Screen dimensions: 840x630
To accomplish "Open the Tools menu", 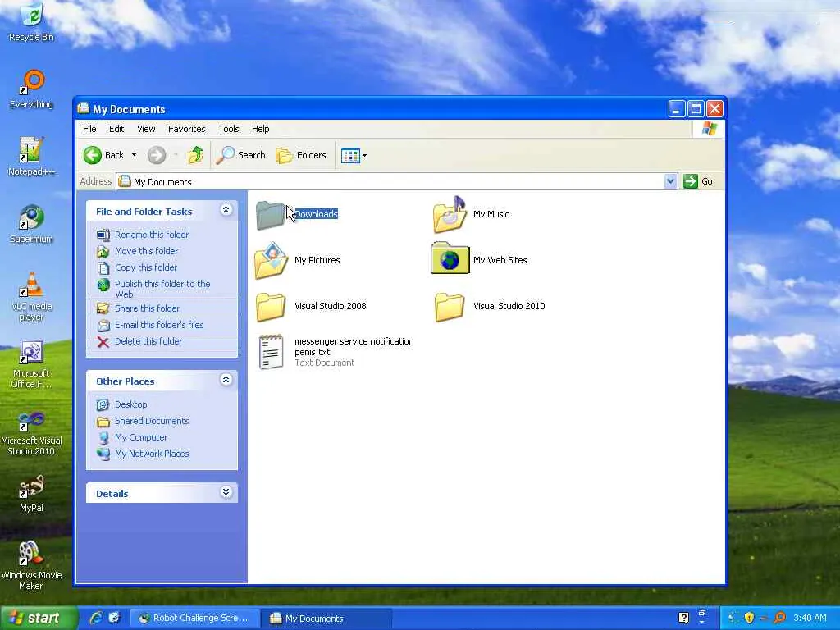I will click(x=229, y=129).
